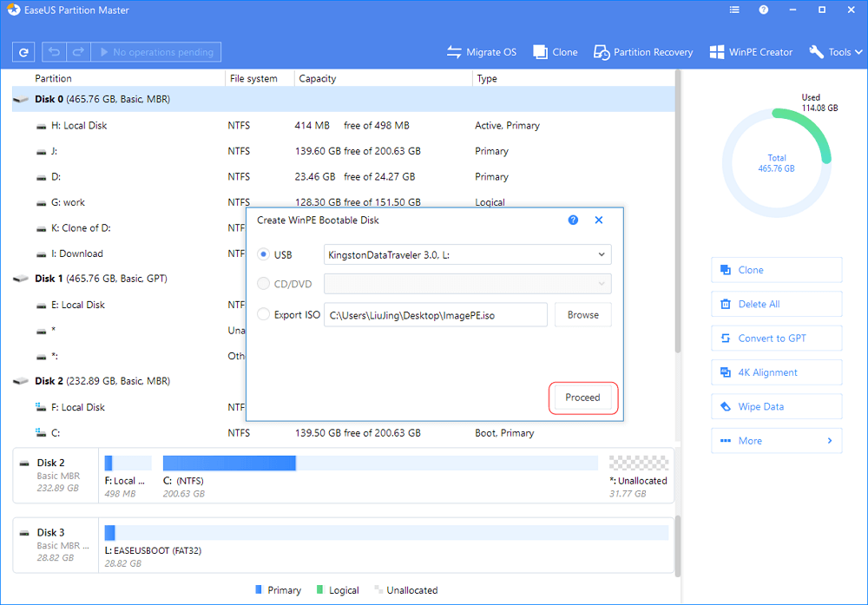Screen dimensions: 868x605
Task: Open help via the question mark icon
Action: pyautogui.click(x=765, y=10)
